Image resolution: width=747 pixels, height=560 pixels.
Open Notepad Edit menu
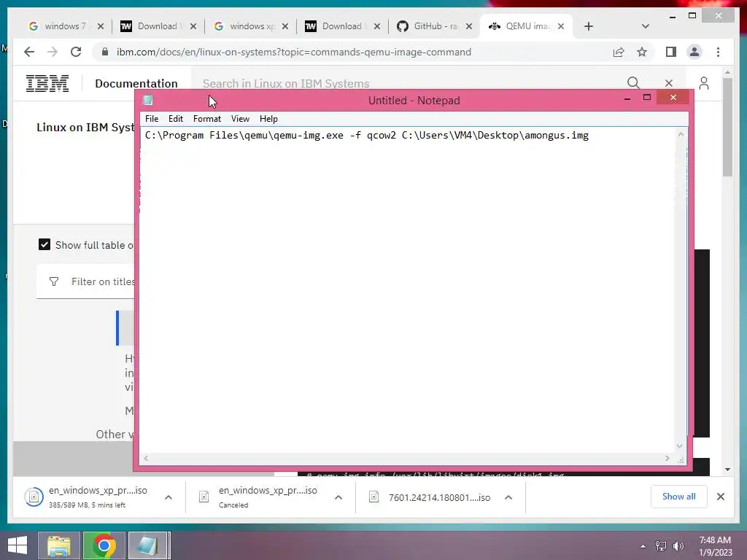175,119
